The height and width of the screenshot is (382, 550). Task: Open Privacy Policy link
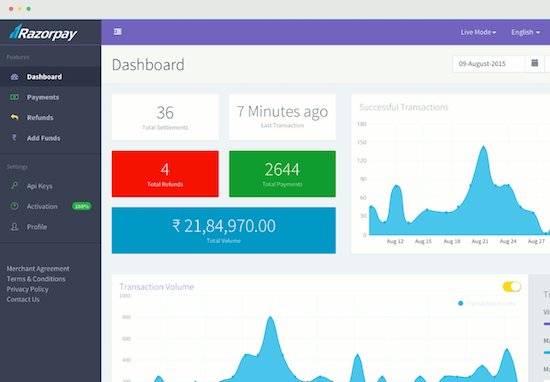coord(27,289)
